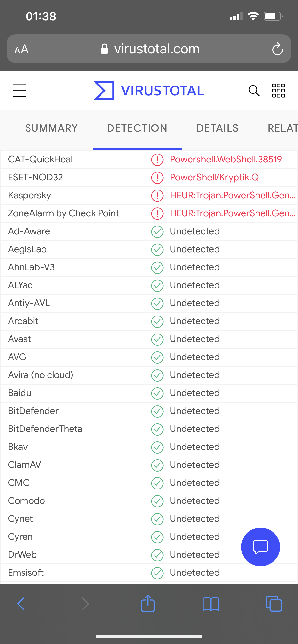This screenshot has width=298, height=644.
Task: Open the apps grid icon
Action: click(279, 91)
